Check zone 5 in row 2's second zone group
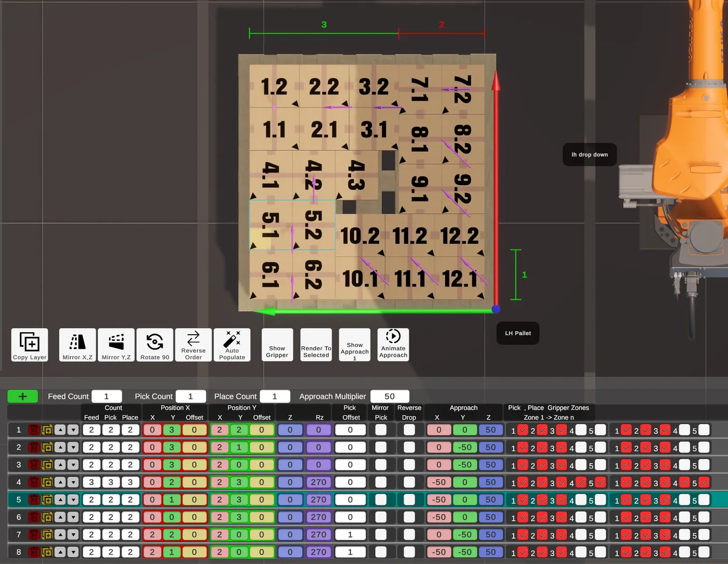728x564 pixels. click(704, 448)
